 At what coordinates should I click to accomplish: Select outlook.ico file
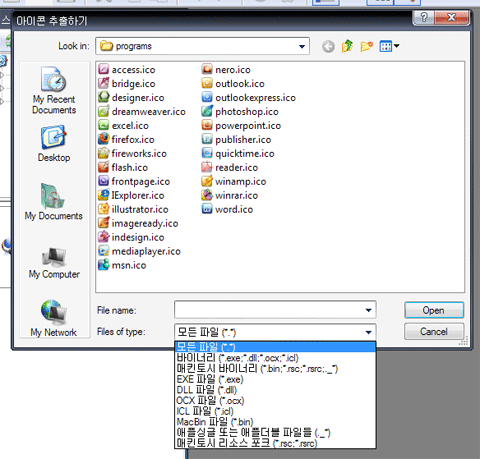233,83
